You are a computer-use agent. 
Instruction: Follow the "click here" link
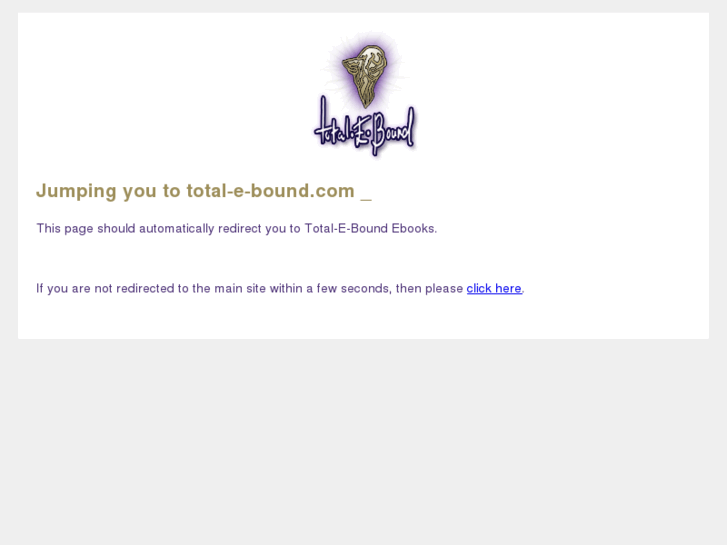pyautogui.click(x=494, y=289)
